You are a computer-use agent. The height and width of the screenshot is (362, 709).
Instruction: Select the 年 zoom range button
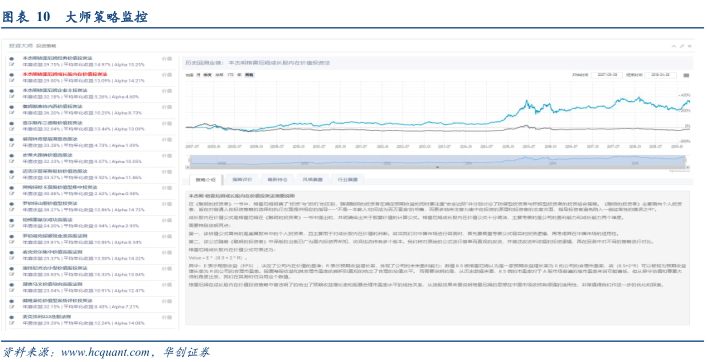[x=239, y=75]
